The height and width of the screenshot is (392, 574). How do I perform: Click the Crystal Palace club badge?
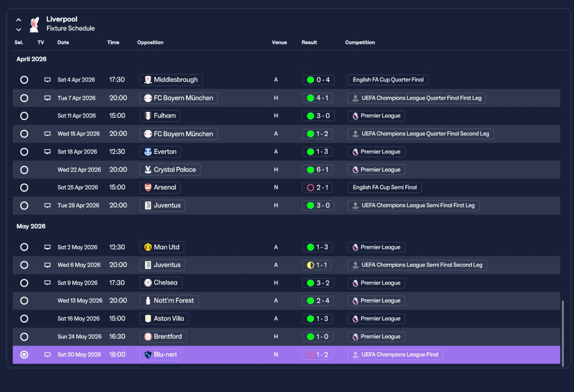pyautogui.click(x=148, y=170)
